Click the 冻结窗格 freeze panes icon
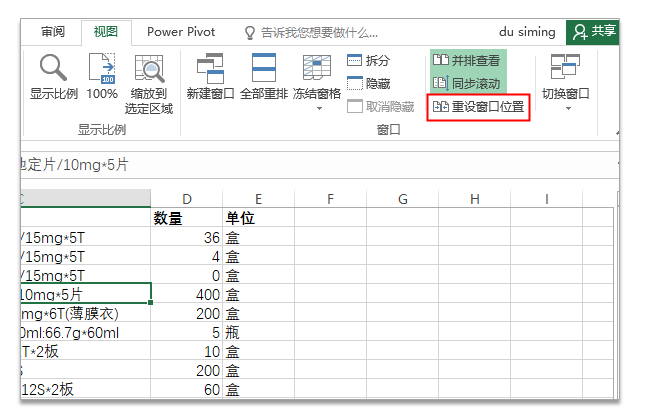Screen dimensions: 645x419 (x=317, y=68)
